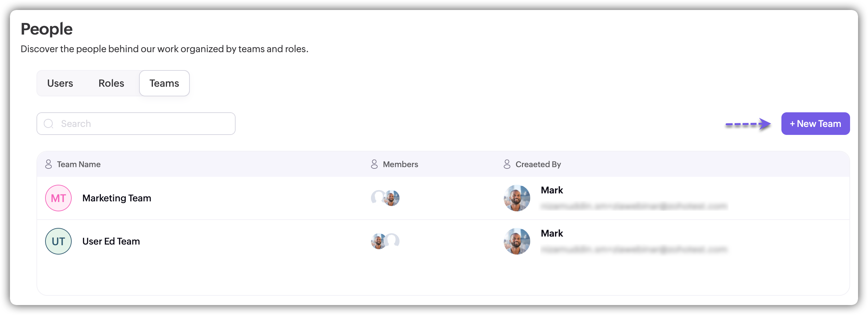The height and width of the screenshot is (315, 868).
Task: Select the Teams tab
Action: point(164,83)
